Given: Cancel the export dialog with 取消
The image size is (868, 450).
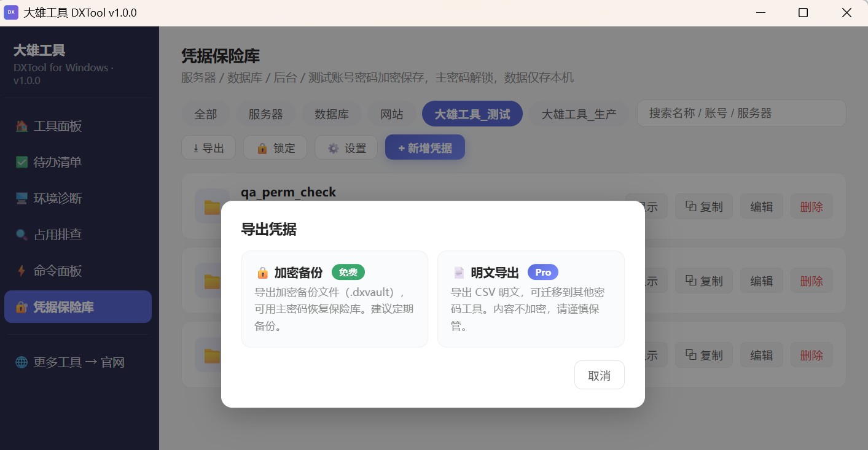Looking at the screenshot, I should click(x=600, y=375).
